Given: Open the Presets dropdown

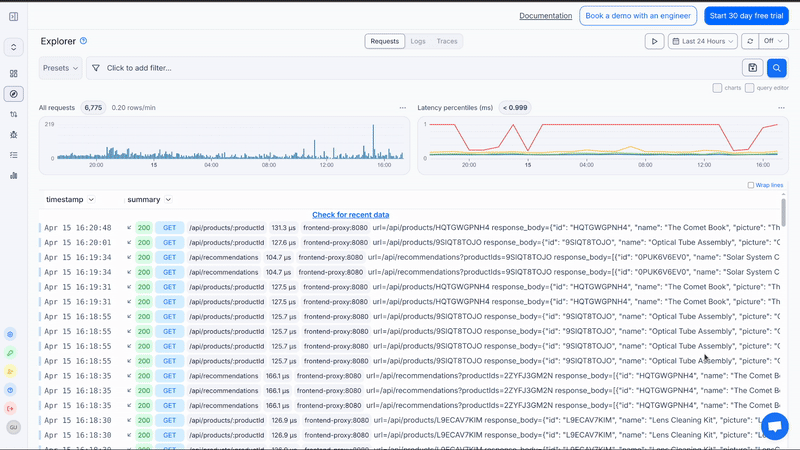Looking at the screenshot, I should [x=61, y=68].
